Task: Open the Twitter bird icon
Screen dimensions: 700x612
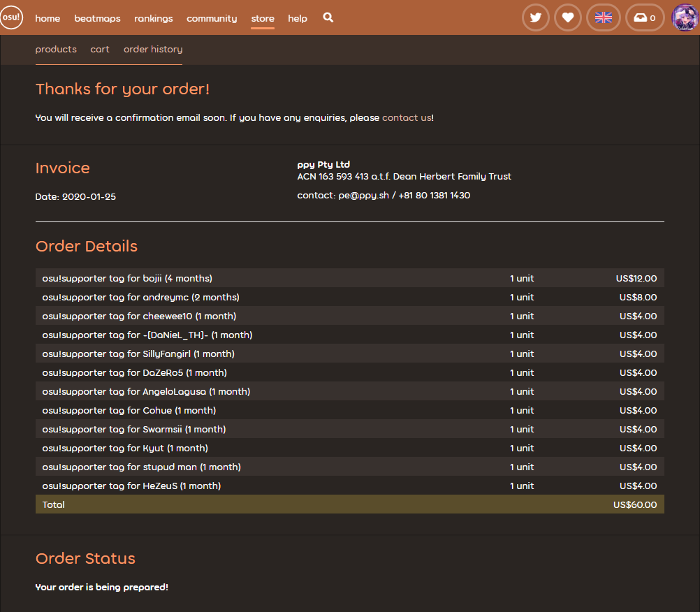Action: click(x=536, y=17)
